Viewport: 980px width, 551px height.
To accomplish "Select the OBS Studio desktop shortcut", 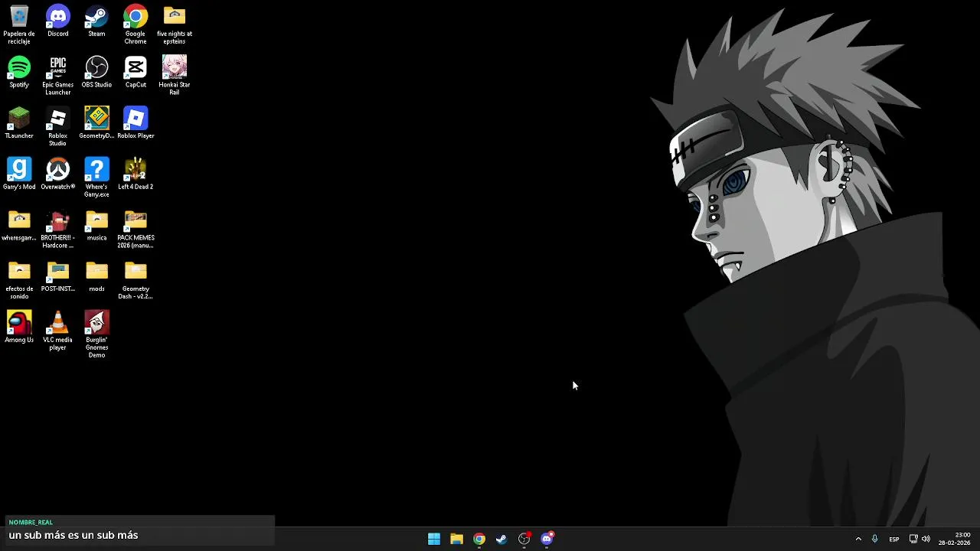I will click(x=96, y=72).
